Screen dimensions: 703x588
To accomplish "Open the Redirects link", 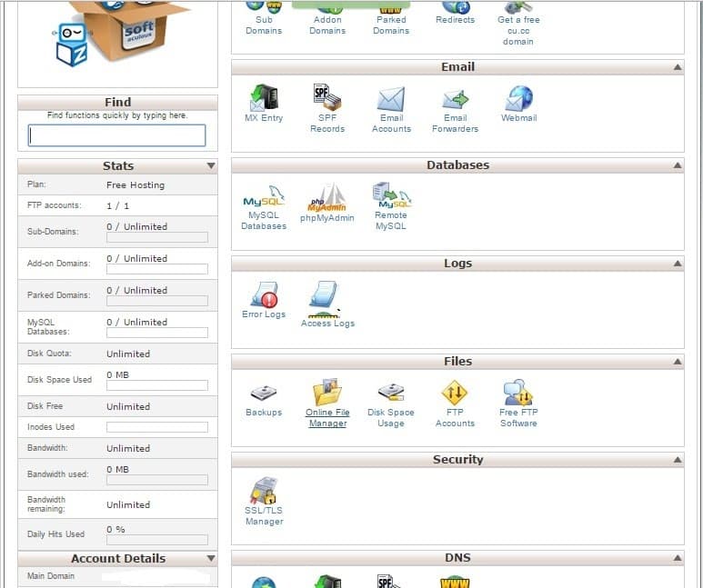I will [455, 20].
